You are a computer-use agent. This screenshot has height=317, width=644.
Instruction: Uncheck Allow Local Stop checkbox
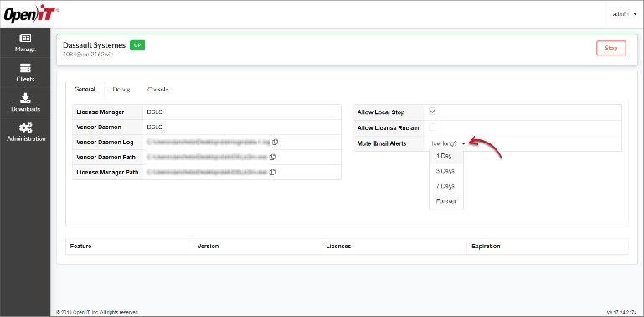pos(432,112)
